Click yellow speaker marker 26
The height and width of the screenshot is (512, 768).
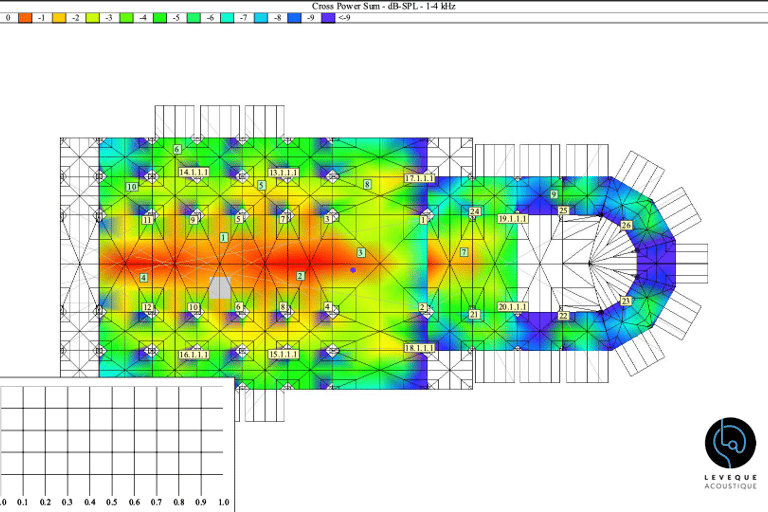[626, 225]
